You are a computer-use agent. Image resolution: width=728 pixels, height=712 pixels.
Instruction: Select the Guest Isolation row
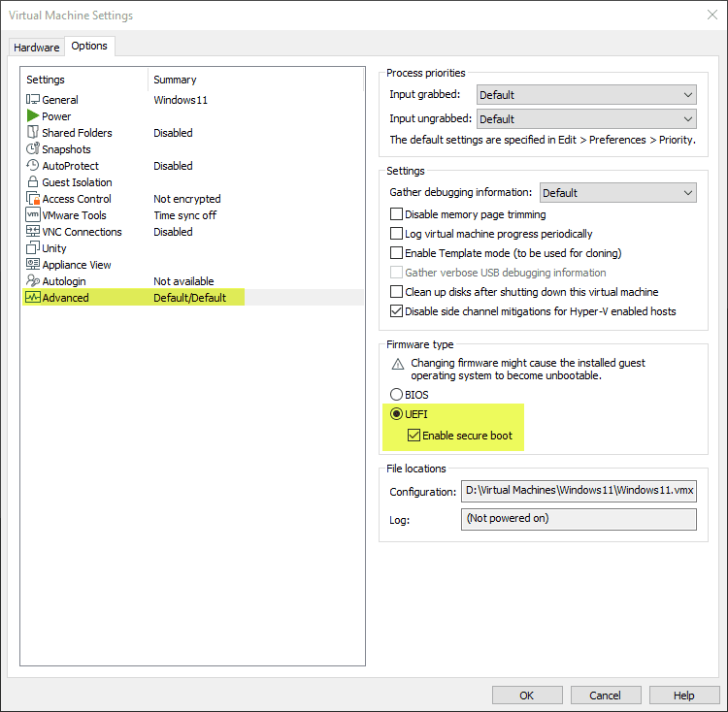point(193,182)
